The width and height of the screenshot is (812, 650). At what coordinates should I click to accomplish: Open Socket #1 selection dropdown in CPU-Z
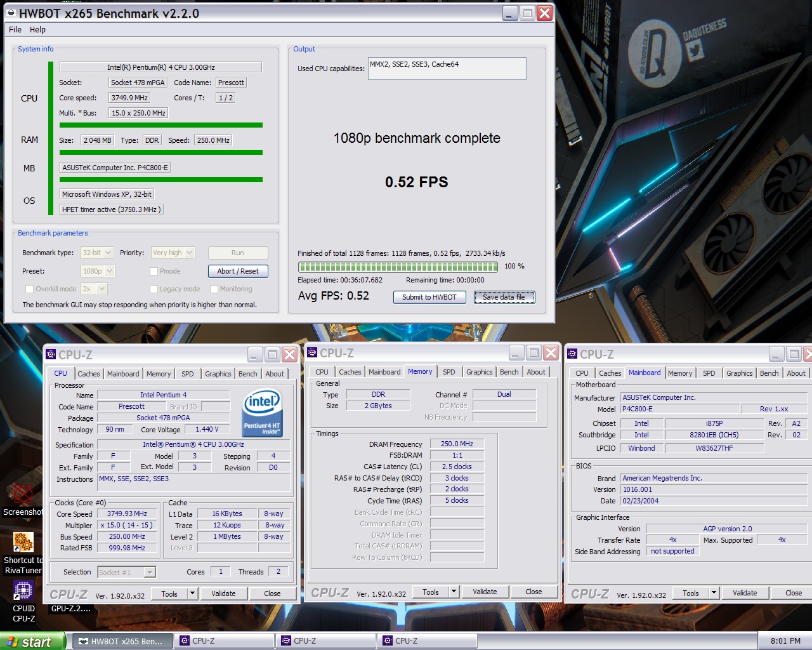click(127, 573)
